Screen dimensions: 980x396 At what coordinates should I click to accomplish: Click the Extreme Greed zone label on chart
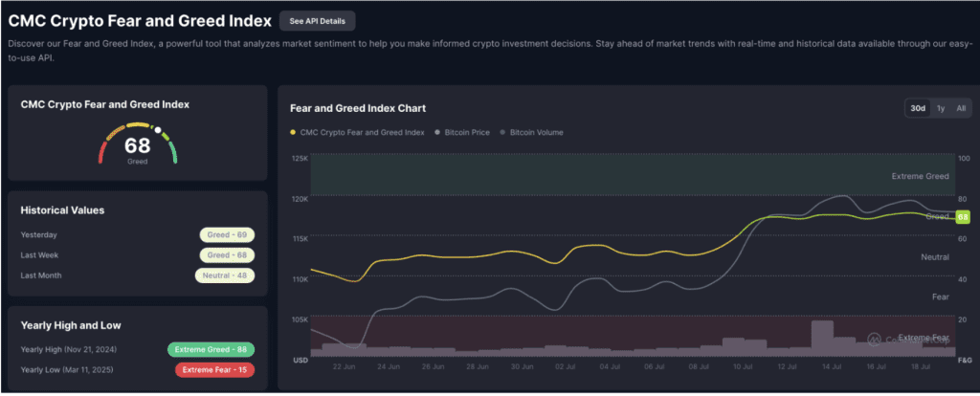pyautogui.click(x=920, y=176)
